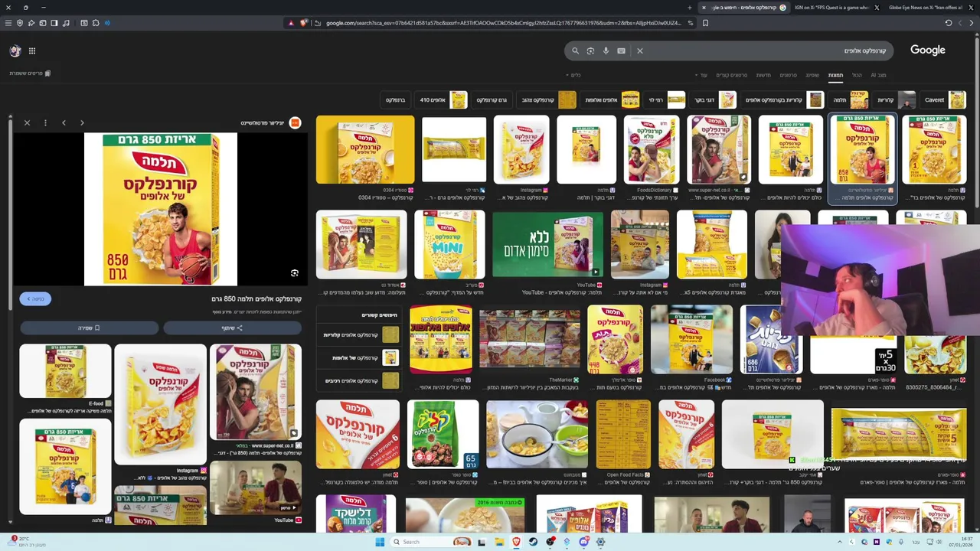
Task: Open the MINI cornflakes box thumbnail
Action: point(449,245)
